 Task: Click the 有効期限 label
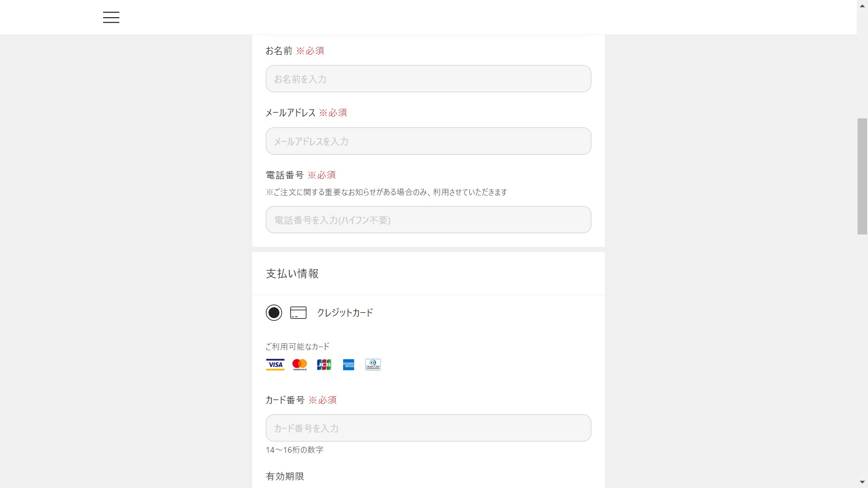285,476
